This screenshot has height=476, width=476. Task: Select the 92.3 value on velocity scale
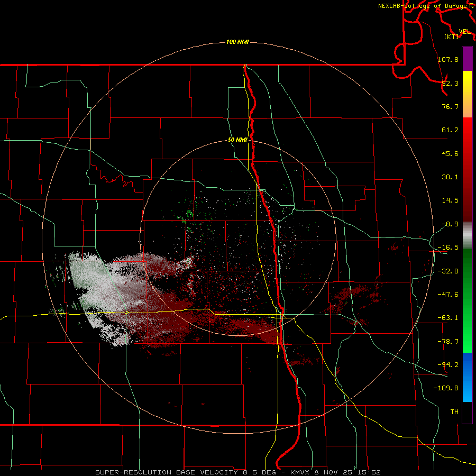tap(450, 83)
